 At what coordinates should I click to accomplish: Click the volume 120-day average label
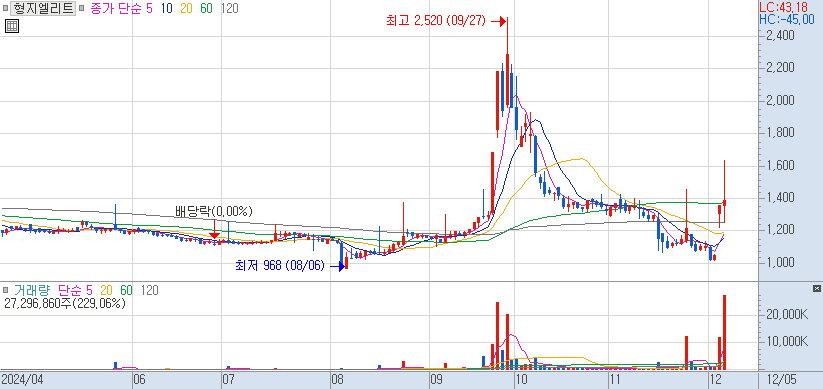pyautogui.click(x=150, y=290)
